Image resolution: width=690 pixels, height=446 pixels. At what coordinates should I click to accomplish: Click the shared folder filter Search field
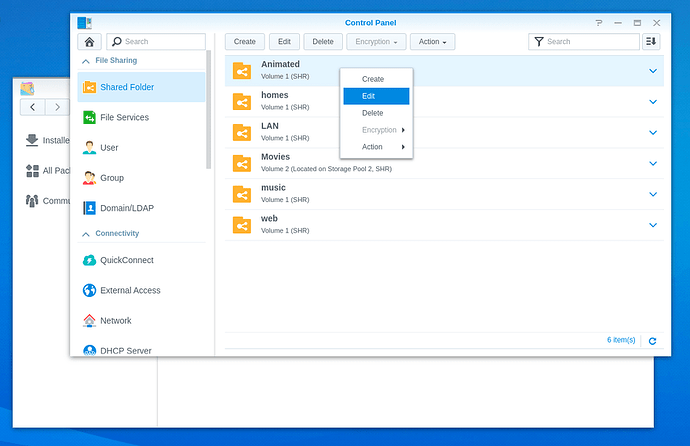click(584, 42)
